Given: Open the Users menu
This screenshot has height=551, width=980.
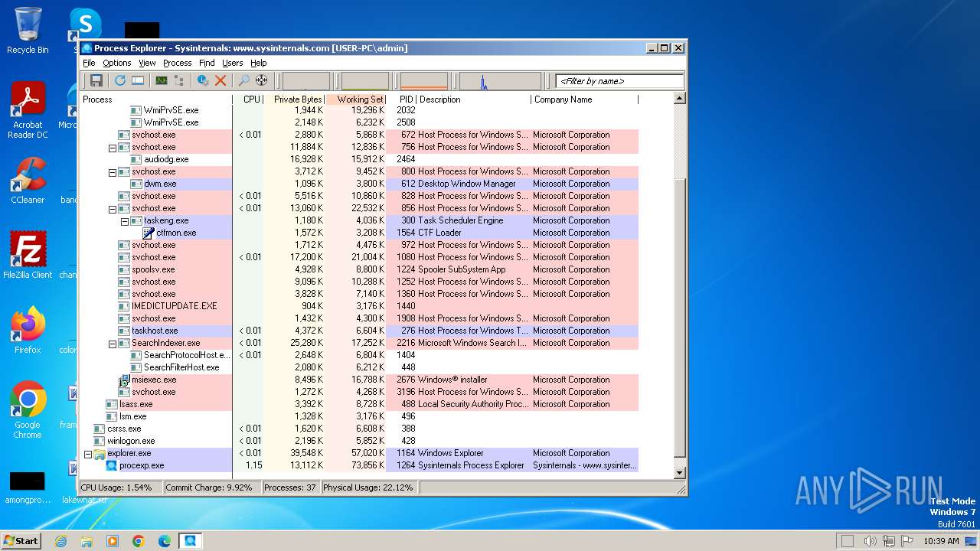Looking at the screenshot, I should (x=232, y=63).
